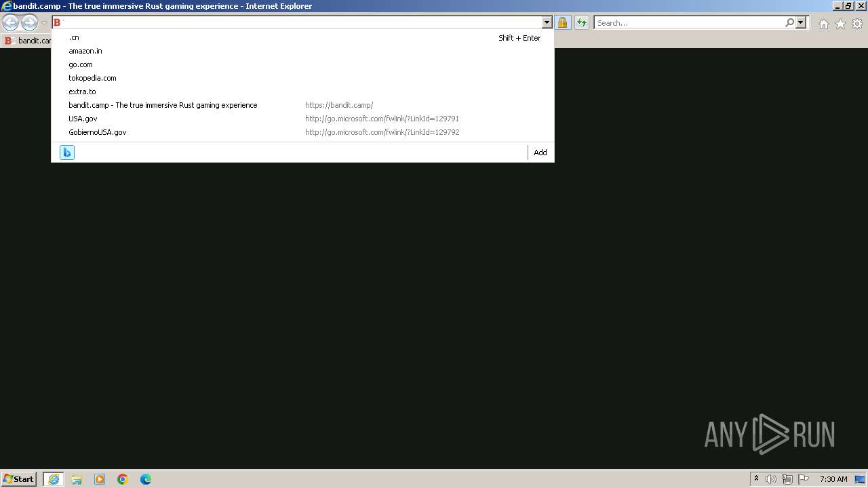Open File Explorer folder taskbar icon
This screenshot has height=488, width=868.
tap(77, 479)
